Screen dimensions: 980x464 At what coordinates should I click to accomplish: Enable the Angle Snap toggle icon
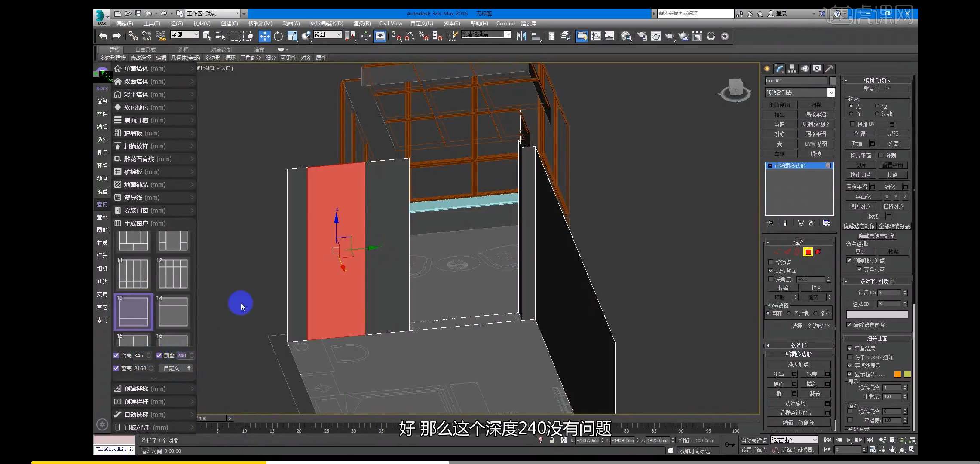click(x=410, y=36)
